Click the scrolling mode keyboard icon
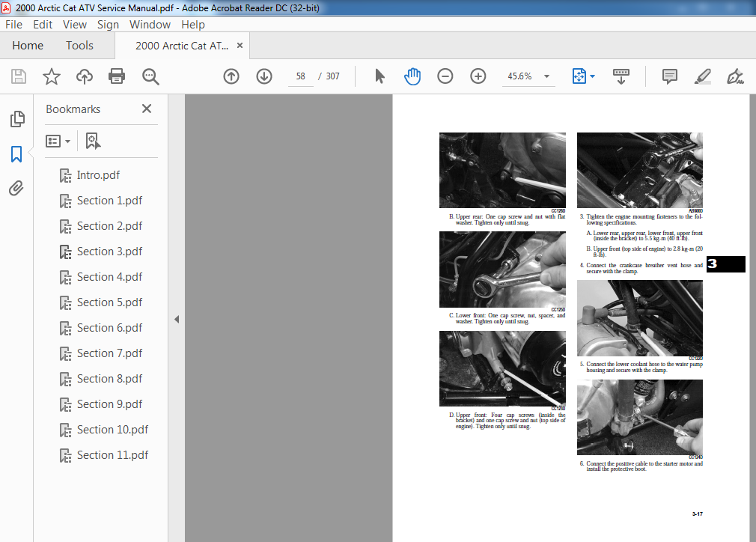 (x=621, y=76)
